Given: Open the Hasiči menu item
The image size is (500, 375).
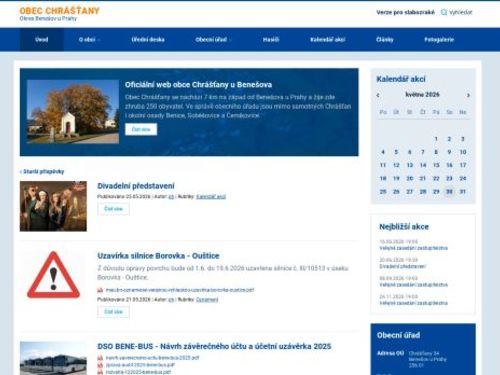Looking at the screenshot, I should tap(271, 39).
